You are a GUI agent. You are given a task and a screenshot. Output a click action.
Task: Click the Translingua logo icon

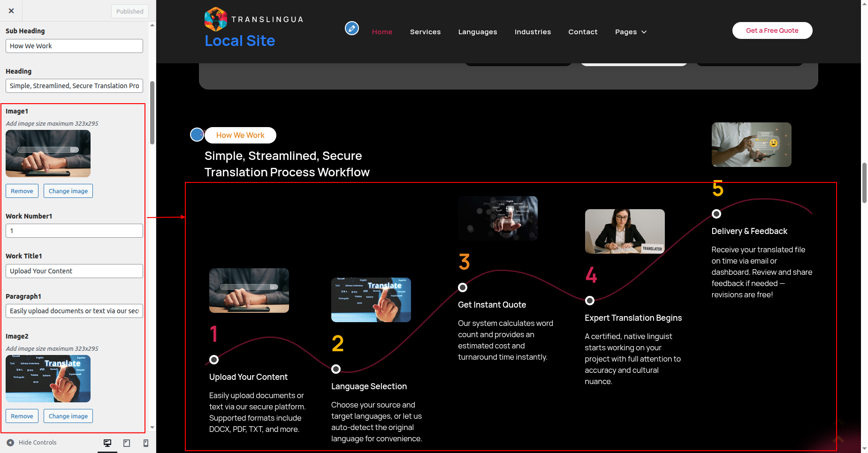click(x=216, y=19)
